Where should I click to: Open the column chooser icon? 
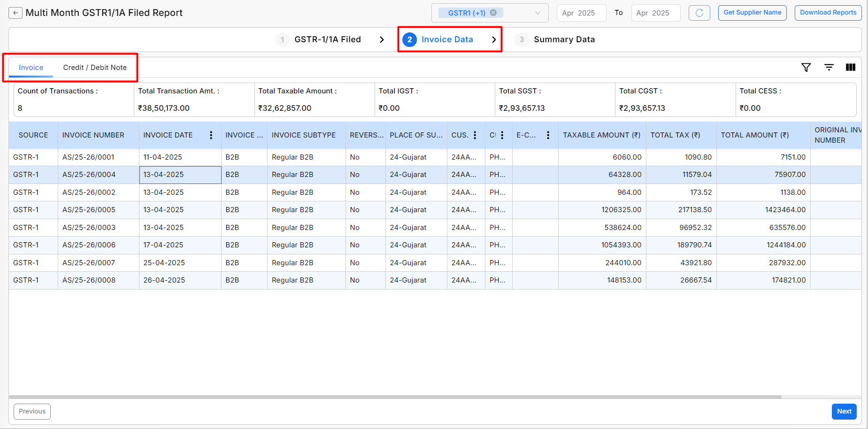coord(851,68)
